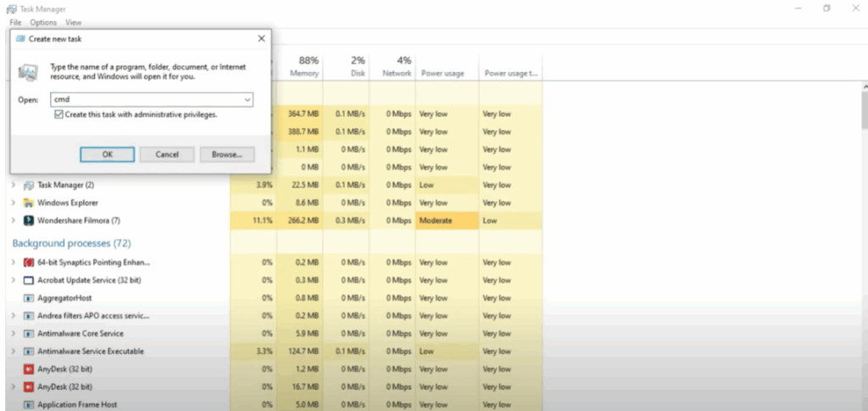Click the Wondershare Filmora app icon
The height and width of the screenshot is (411, 868).
coord(29,220)
